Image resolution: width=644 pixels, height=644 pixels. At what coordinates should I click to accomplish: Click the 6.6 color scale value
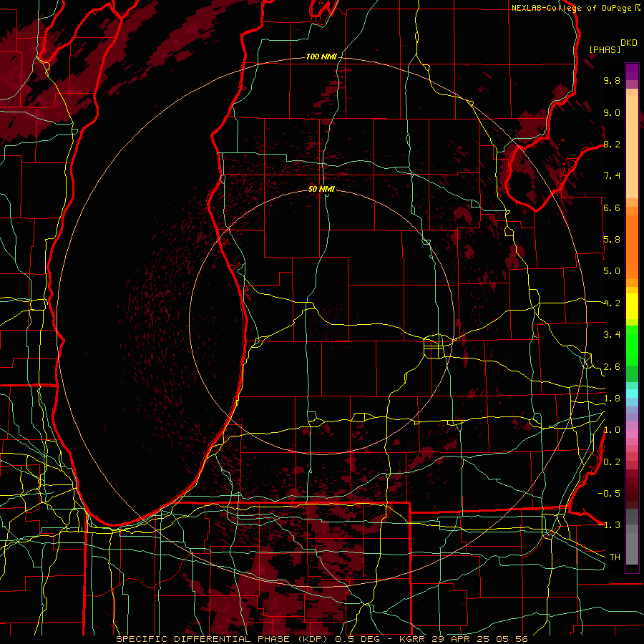612,208
